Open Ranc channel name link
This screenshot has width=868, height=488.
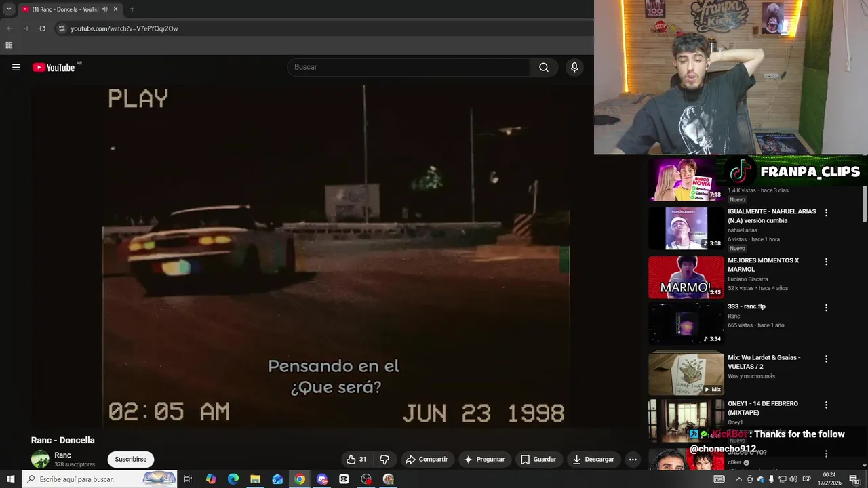point(62,455)
